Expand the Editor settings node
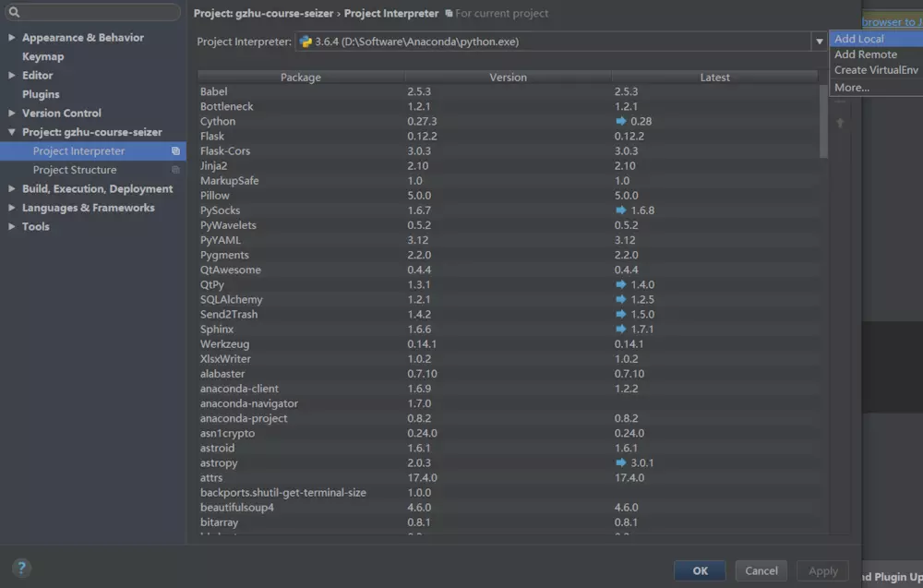Screen dimensions: 923x588 coord(11,76)
